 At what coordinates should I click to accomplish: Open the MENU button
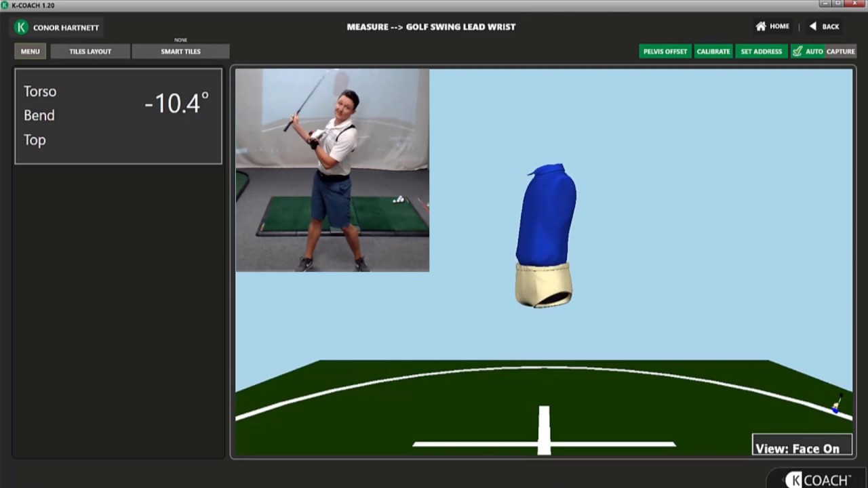pyautogui.click(x=30, y=52)
